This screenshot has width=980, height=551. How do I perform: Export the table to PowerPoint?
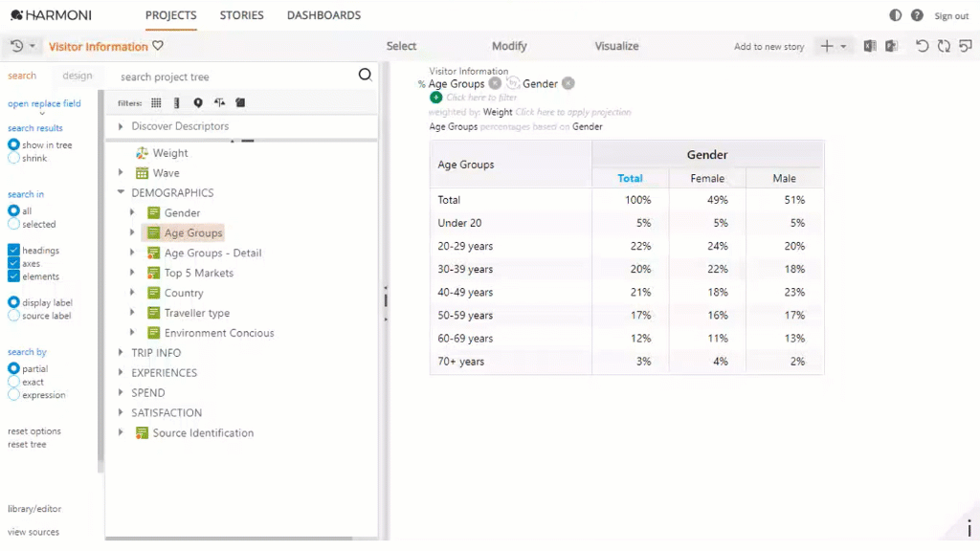click(x=891, y=46)
